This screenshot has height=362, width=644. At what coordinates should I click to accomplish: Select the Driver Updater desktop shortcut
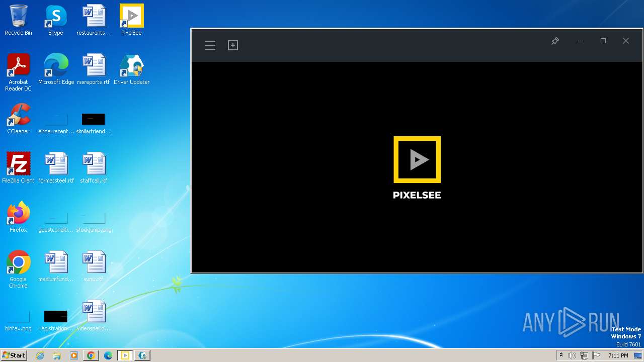click(131, 69)
